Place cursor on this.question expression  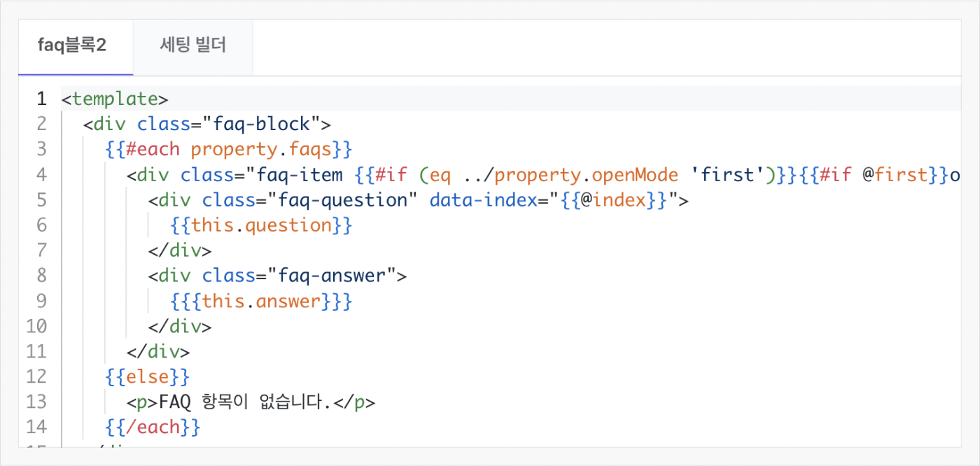[261, 225]
